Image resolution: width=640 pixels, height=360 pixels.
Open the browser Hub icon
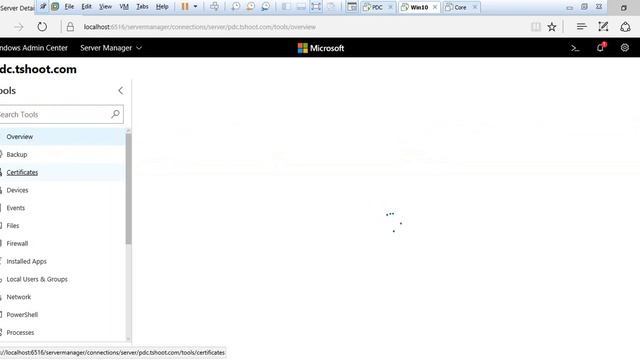[x=582, y=27]
